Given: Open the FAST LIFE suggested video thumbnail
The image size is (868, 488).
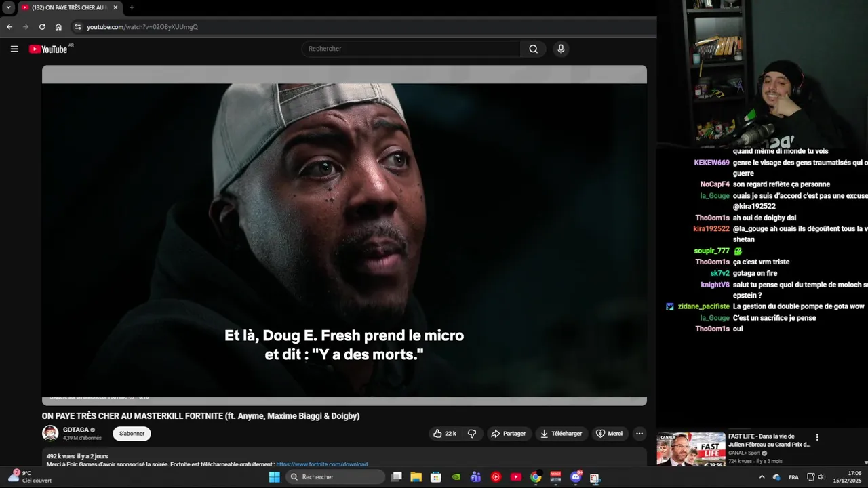Looking at the screenshot, I should click(691, 449).
